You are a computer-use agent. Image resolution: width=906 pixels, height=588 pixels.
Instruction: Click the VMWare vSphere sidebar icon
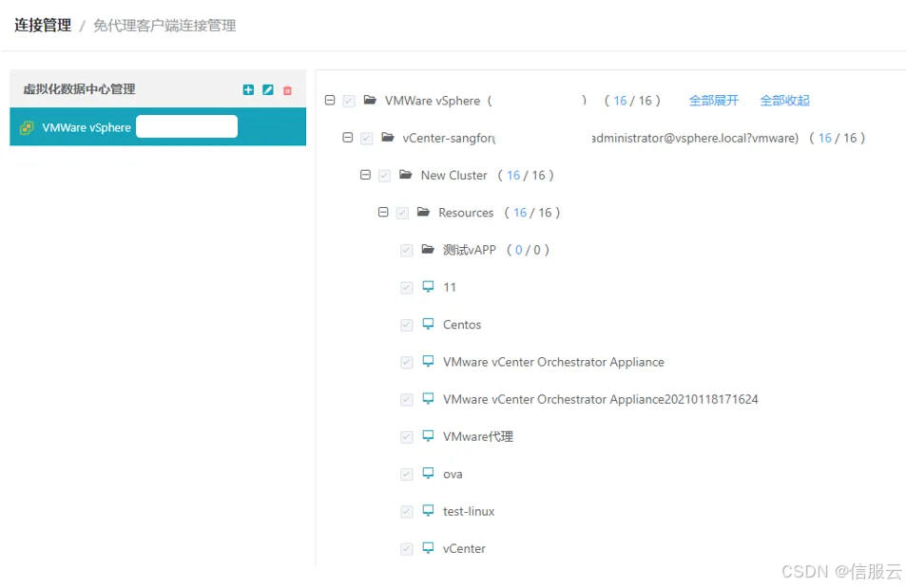[x=27, y=127]
